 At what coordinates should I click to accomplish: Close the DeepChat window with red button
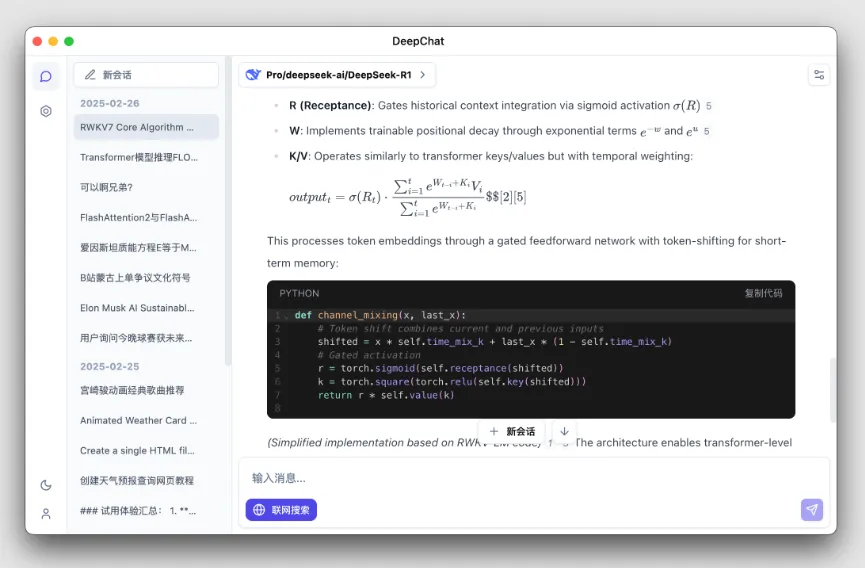click(38, 41)
